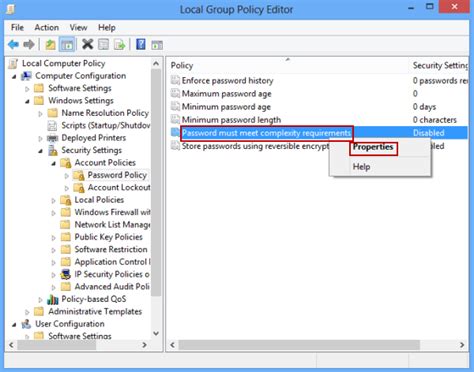Expand the Name Resolution Policy node
The height and width of the screenshot is (372, 474).
pos(40,114)
